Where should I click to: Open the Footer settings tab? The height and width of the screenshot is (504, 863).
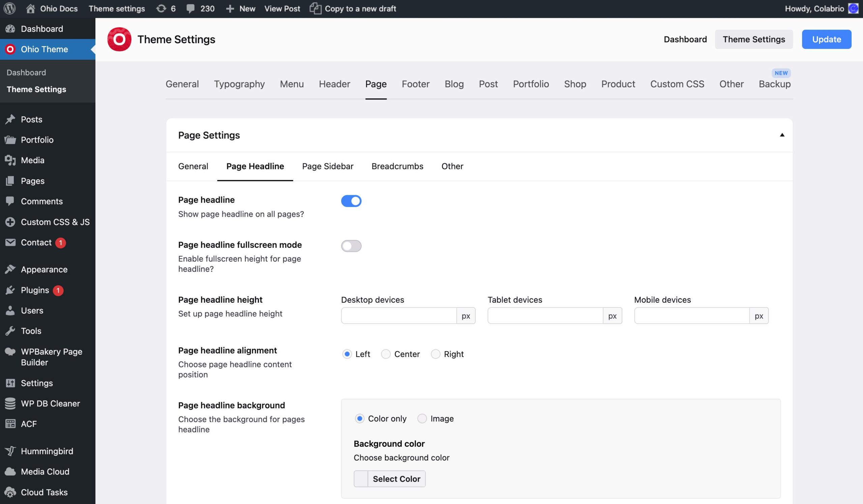415,84
